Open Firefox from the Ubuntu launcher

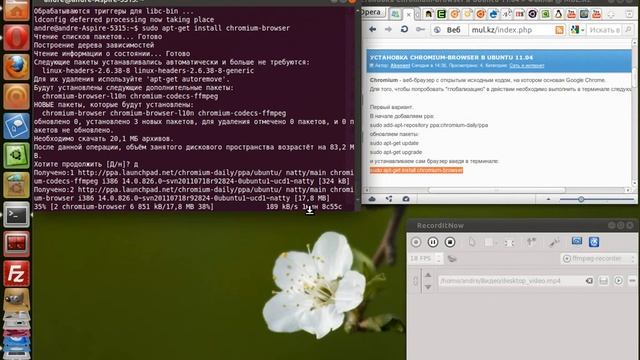16,67
